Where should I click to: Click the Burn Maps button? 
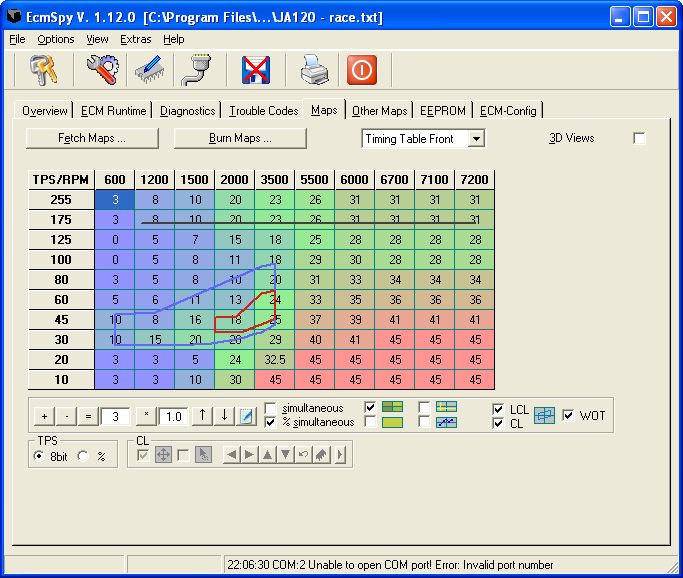(x=240, y=138)
